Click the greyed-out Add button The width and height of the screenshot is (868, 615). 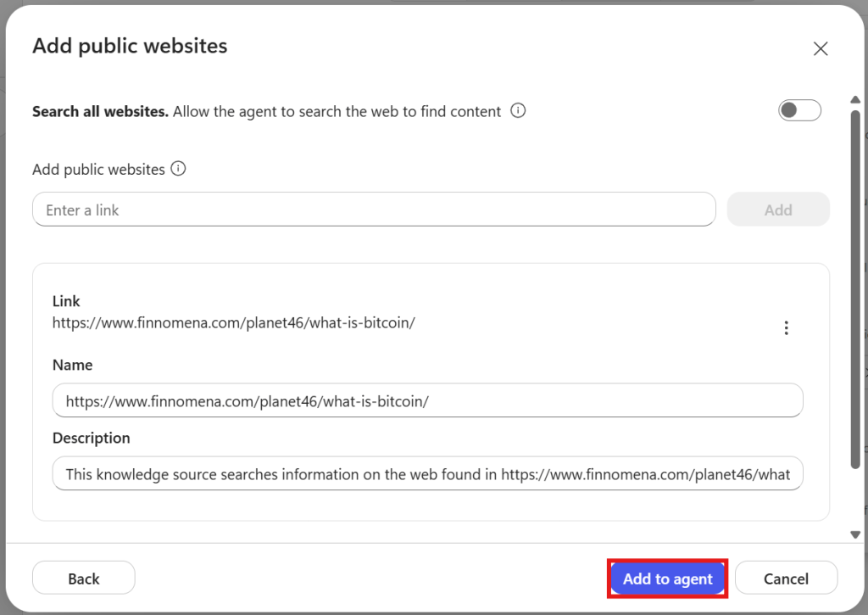778,210
